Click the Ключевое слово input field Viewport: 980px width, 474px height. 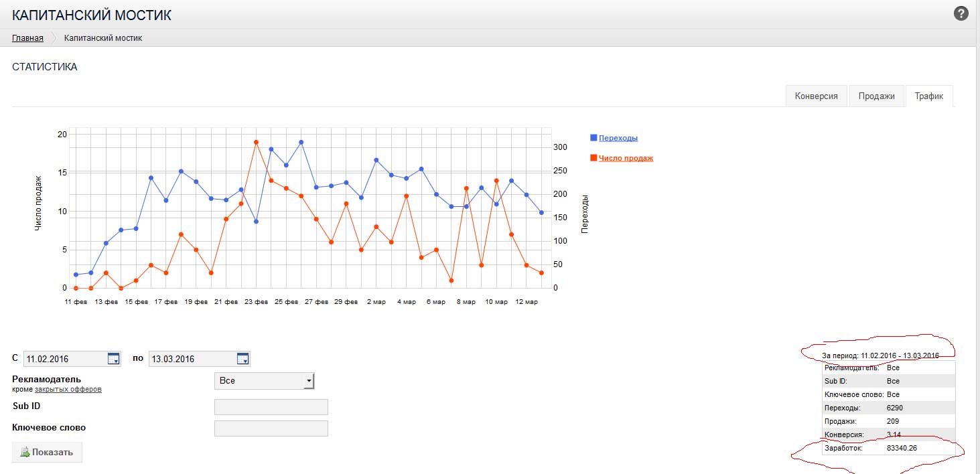(271, 428)
